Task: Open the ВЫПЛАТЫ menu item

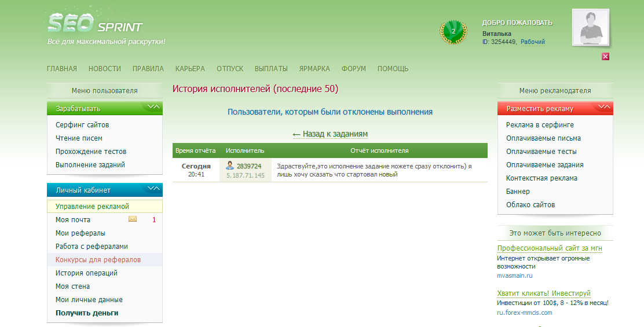Action: [271, 68]
